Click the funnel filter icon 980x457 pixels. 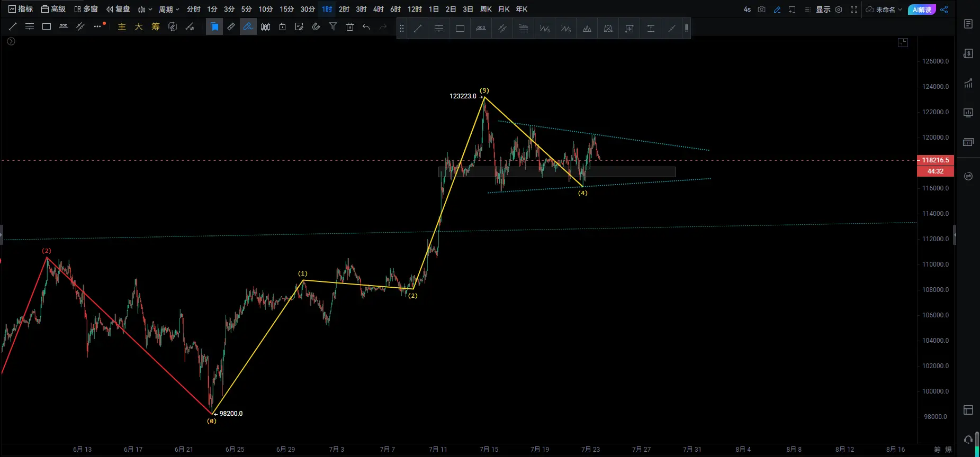point(333,26)
